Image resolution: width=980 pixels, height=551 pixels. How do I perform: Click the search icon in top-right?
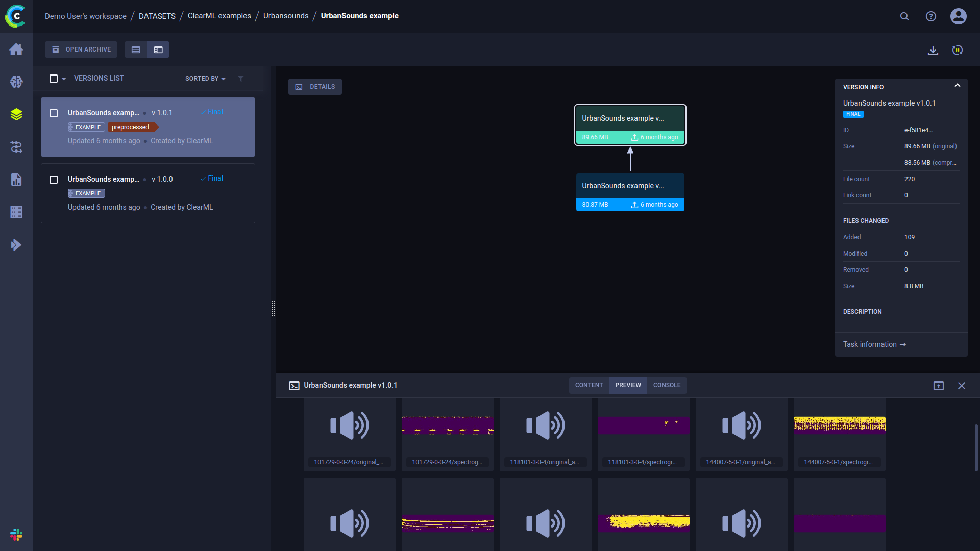coord(904,16)
